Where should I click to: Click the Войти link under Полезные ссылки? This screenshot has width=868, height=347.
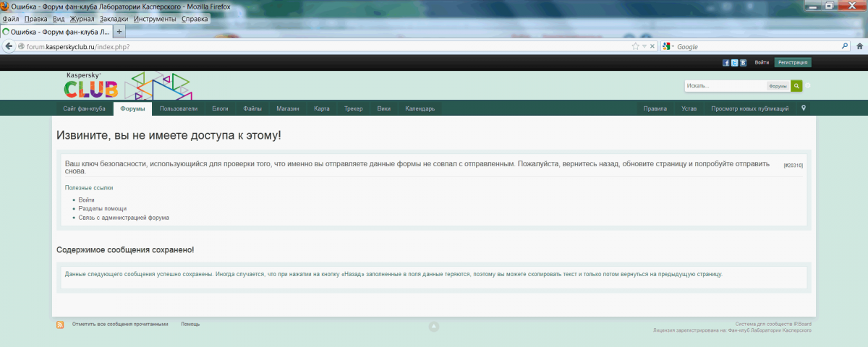point(86,200)
